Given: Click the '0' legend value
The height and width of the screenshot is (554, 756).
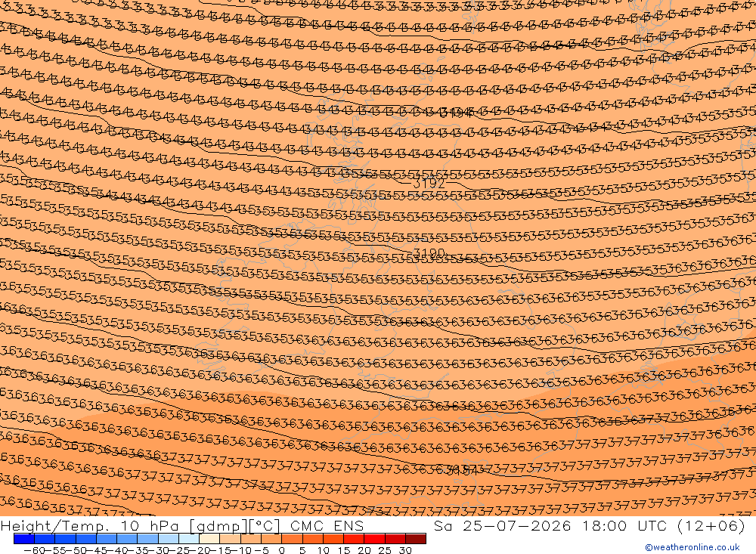Looking at the screenshot, I should point(282,550).
